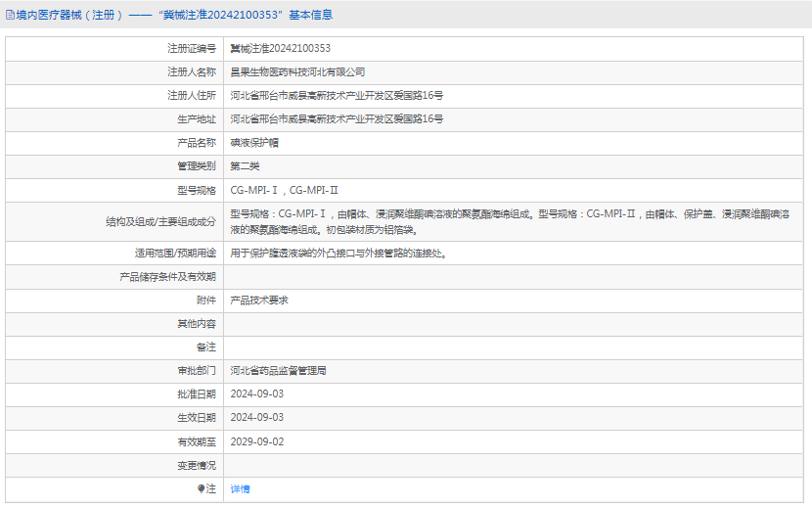
Task: Click the 注册人名称 label
Action: point(192,72)
